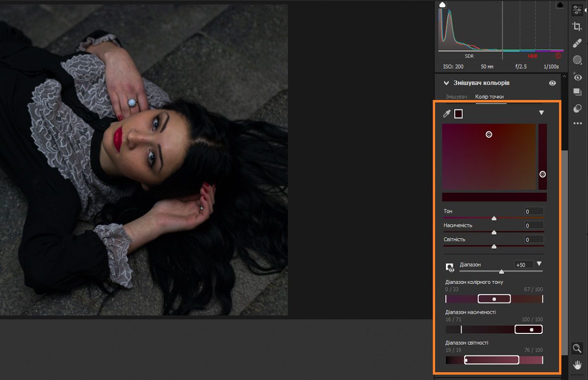Screen dimensions: 588x380
Task: Collapse the color field triangle near swatch
Action: 541,113
